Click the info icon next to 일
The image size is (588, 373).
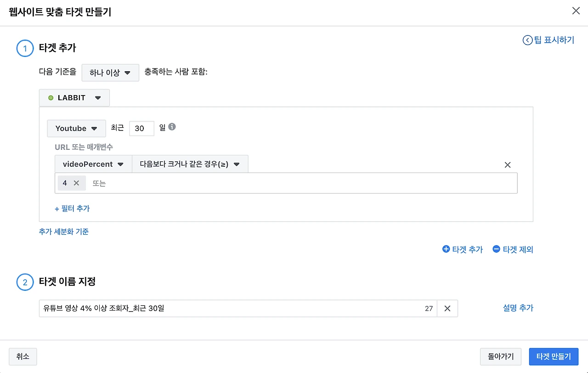click(x=172, y=127)
